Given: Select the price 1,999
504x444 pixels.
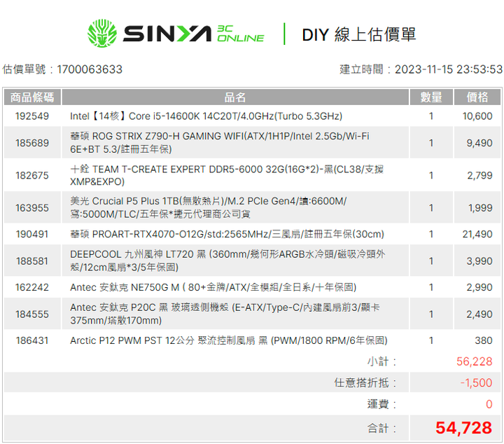Looking at the screenshot, I should pyautogui.click(x=480, y=208).
